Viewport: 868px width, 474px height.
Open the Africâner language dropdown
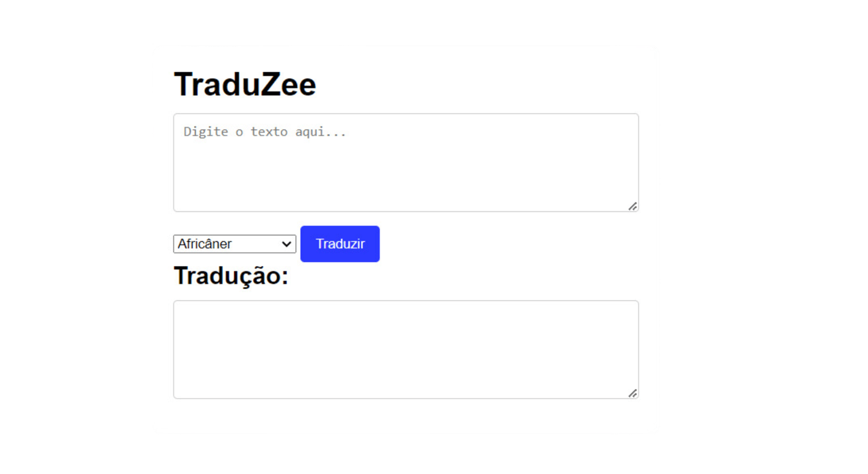(x=234, y=244)
